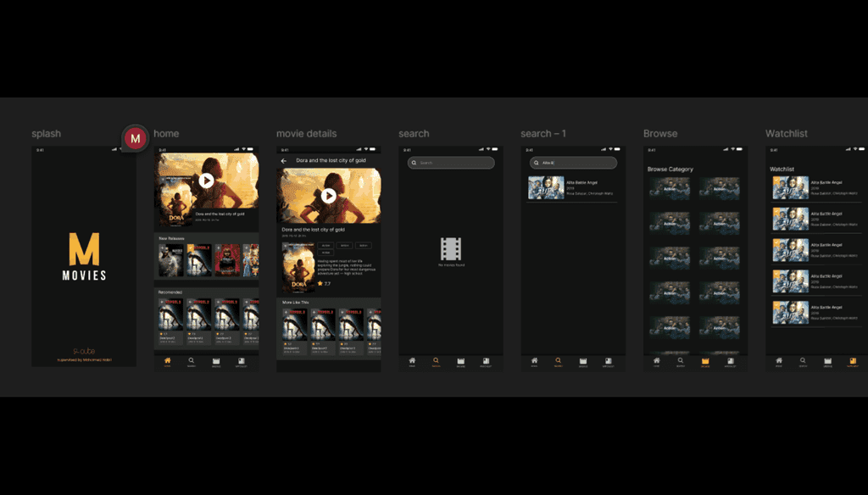Image resolution: width=868 pixels, height=495 pixels.
Task: Select the "movie details" frame label
Action: coord(306,134)
